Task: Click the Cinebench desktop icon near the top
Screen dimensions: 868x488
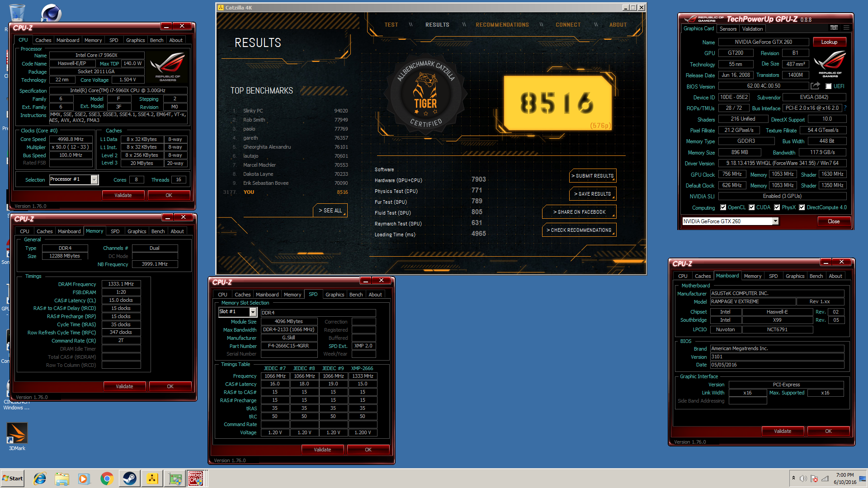Action: click(51, 13)
